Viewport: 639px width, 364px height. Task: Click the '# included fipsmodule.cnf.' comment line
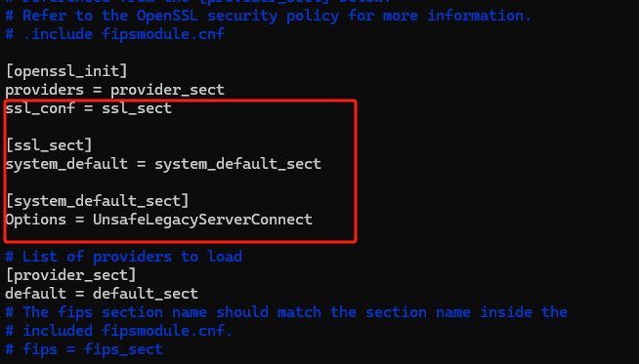pyautogui.click(x=119, y=331)
